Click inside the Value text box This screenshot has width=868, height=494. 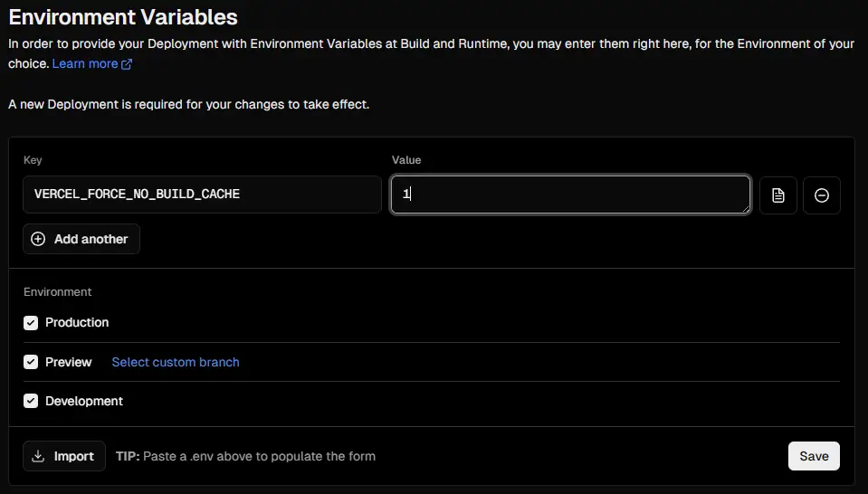pyautogui.click(x=570, y=195)
